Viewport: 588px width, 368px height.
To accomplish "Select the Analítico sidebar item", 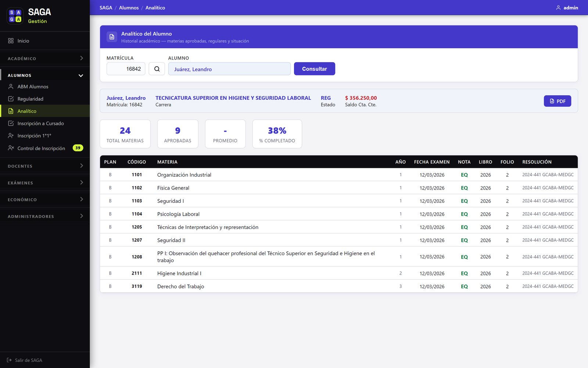I will [x=45, y=111].
